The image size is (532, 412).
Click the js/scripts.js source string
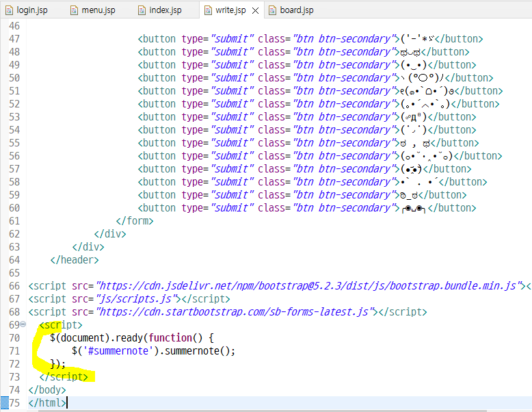[138, 299]
